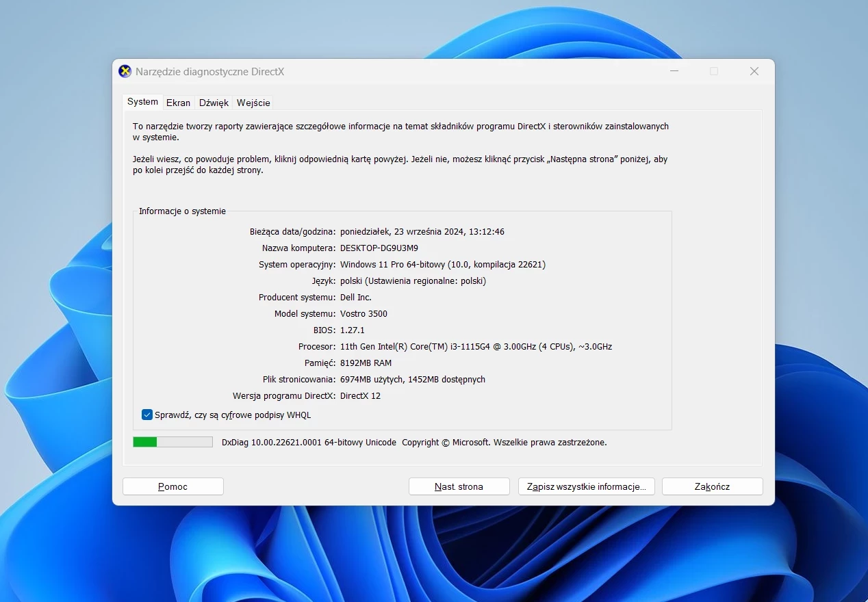Select the System tab

[x=142, y=102]
